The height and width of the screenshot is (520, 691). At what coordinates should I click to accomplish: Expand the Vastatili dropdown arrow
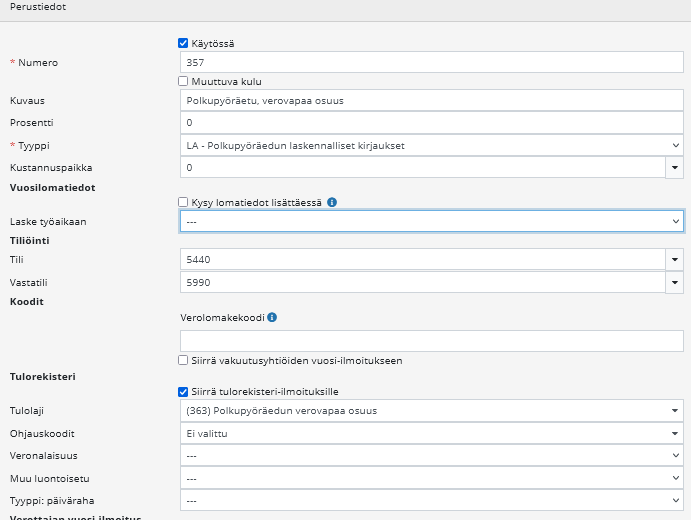pos(675,283)
